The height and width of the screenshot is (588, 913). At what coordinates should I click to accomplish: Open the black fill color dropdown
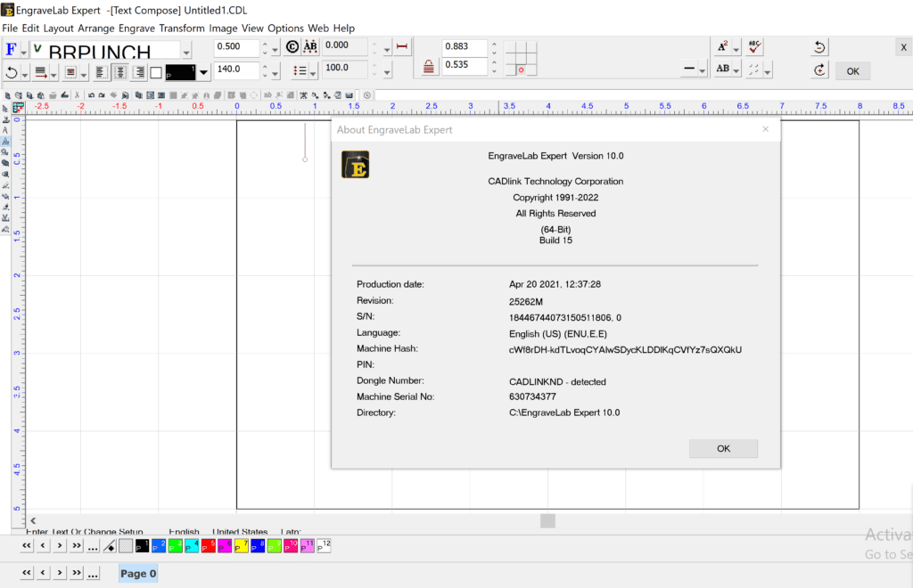point(203,71)
